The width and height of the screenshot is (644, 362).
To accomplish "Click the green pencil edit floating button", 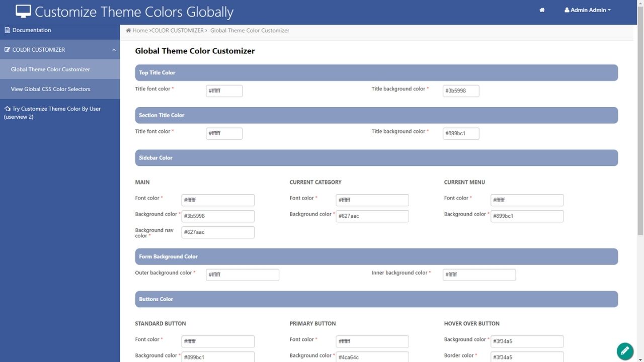I will click(x=624, y=350).
